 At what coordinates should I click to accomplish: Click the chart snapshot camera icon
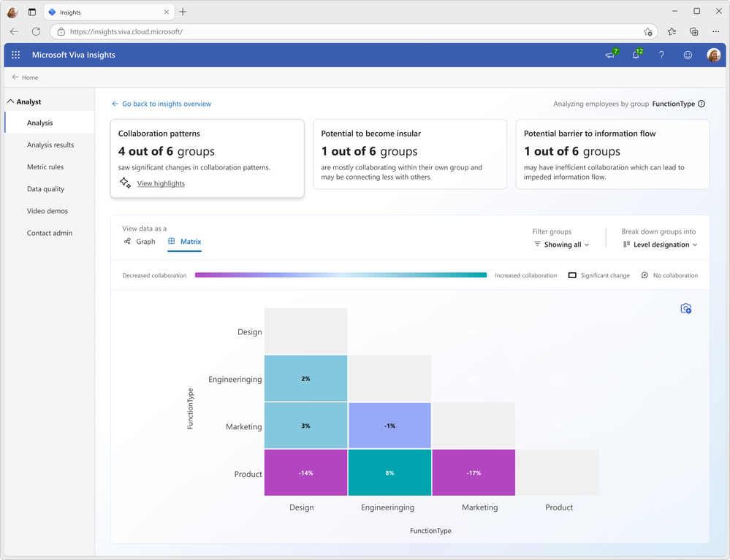(x=685, y=308)
